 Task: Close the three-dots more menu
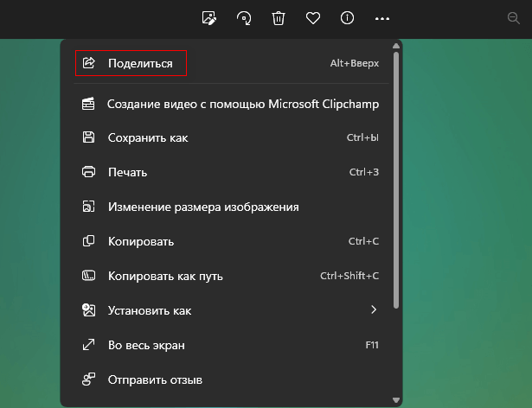pyautogui.click(x=382, y=19)
